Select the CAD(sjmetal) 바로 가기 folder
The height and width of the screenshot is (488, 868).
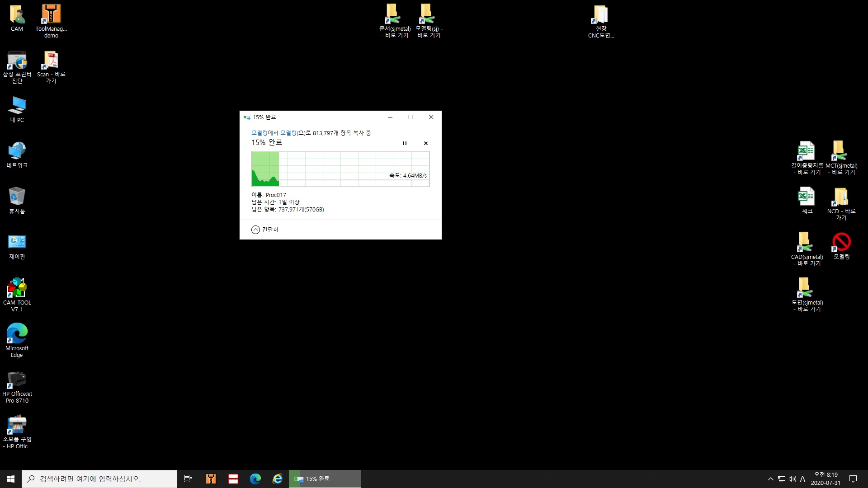(x=807, y=249)
